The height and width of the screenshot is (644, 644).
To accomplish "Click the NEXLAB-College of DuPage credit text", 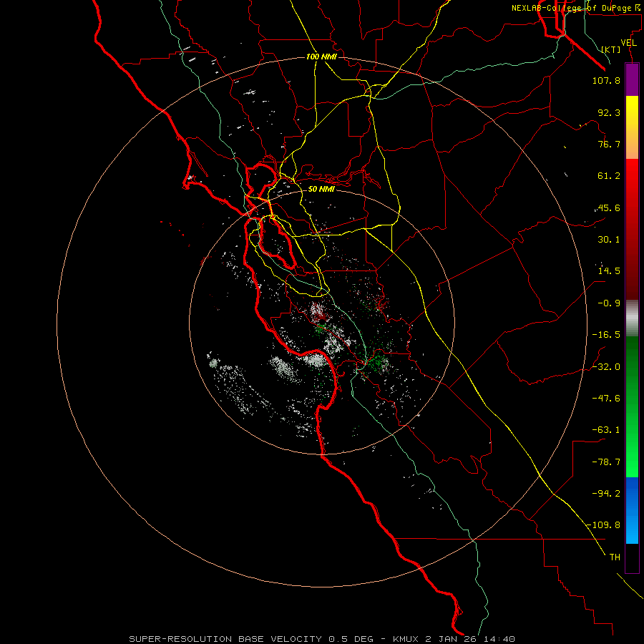I will [x=575, y=8].
